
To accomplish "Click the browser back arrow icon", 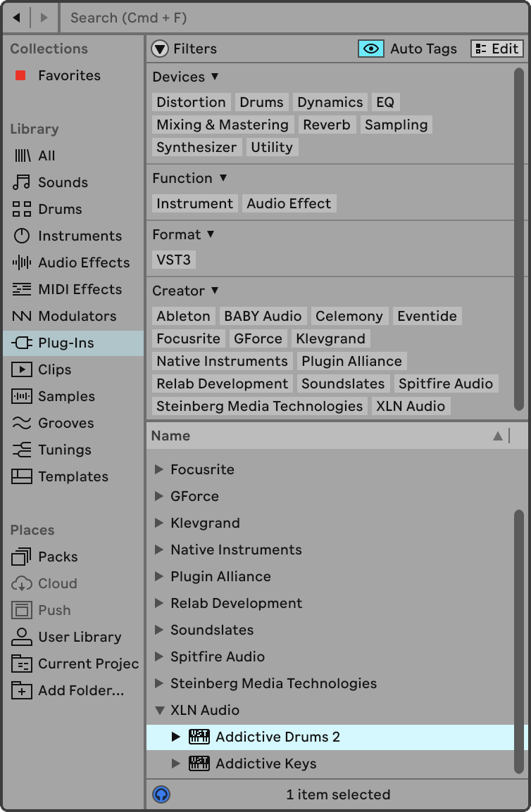I will [16, 18].
